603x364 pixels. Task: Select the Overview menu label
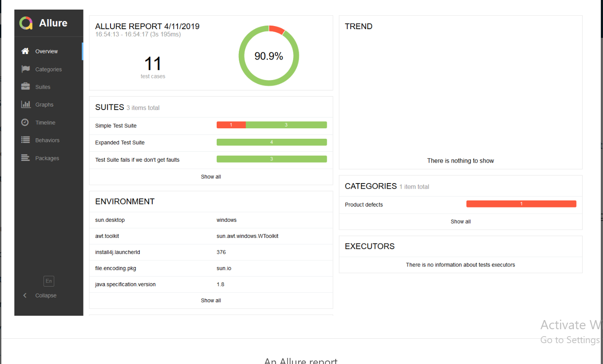tap(47, 51)
